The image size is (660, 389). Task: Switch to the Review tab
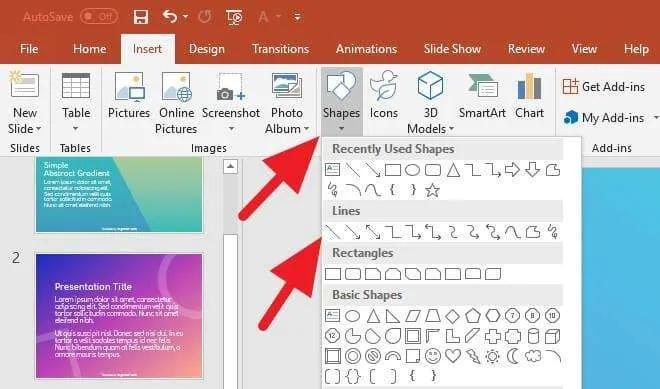pyautogui.click(x=526, y=49)
